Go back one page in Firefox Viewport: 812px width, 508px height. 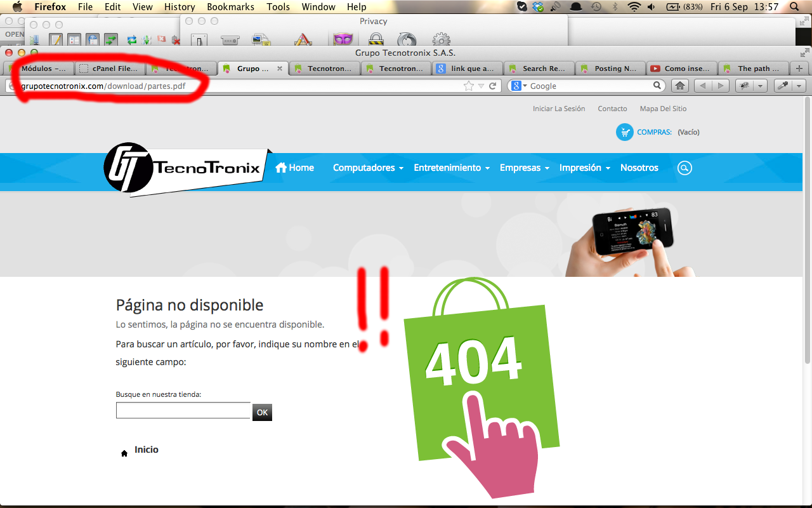coord(703,86)
